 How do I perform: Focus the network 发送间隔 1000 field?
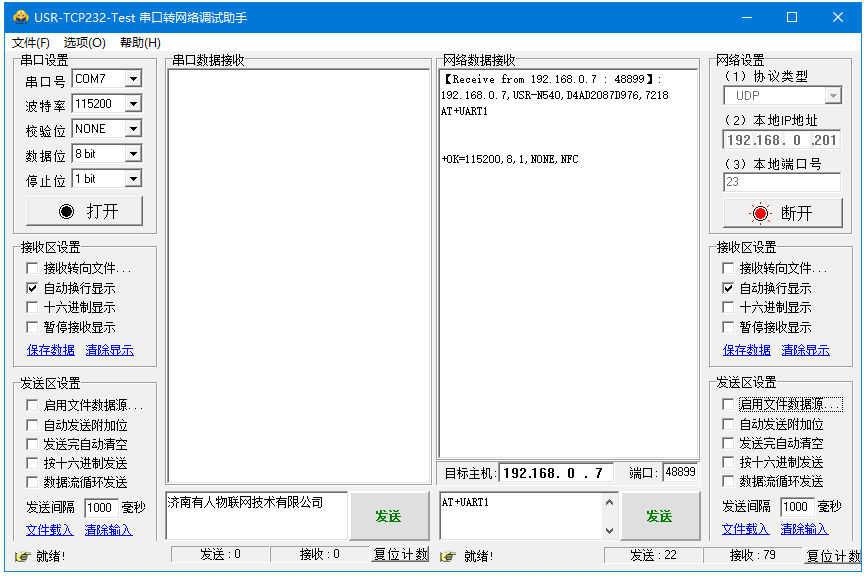tap(797, 507)
